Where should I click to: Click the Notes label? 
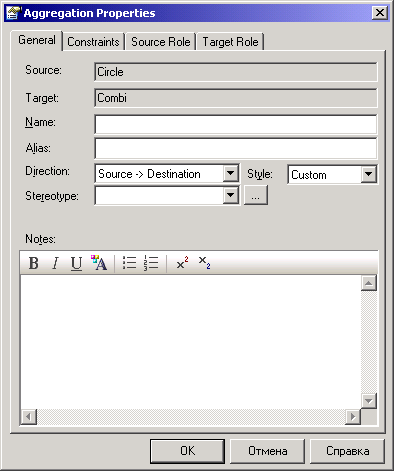click(40, 239)
